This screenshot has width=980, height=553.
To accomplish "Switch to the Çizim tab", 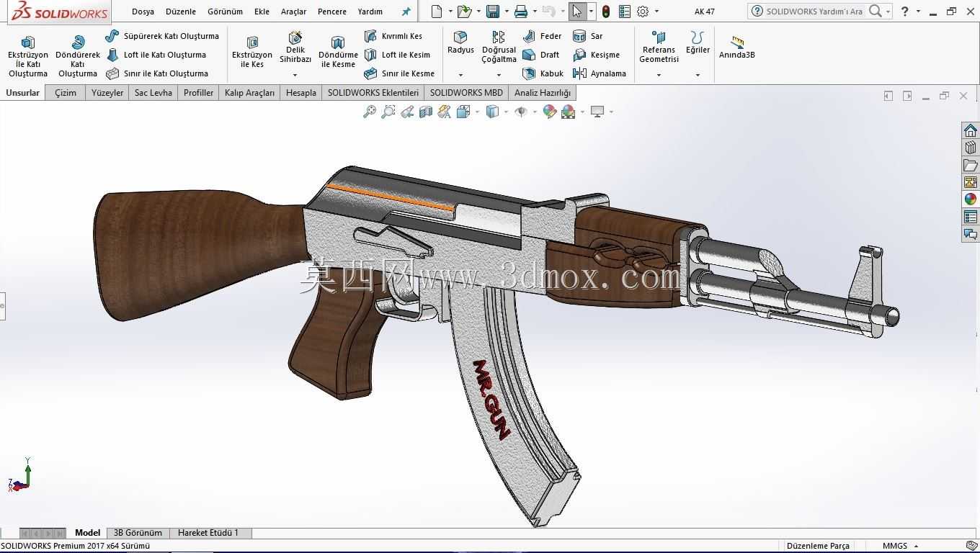I will tap(66, 93).
